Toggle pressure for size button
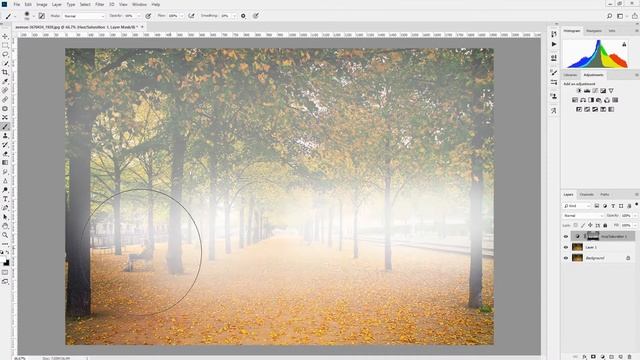This screenshot has height=360, width=640. click(256, 16)
